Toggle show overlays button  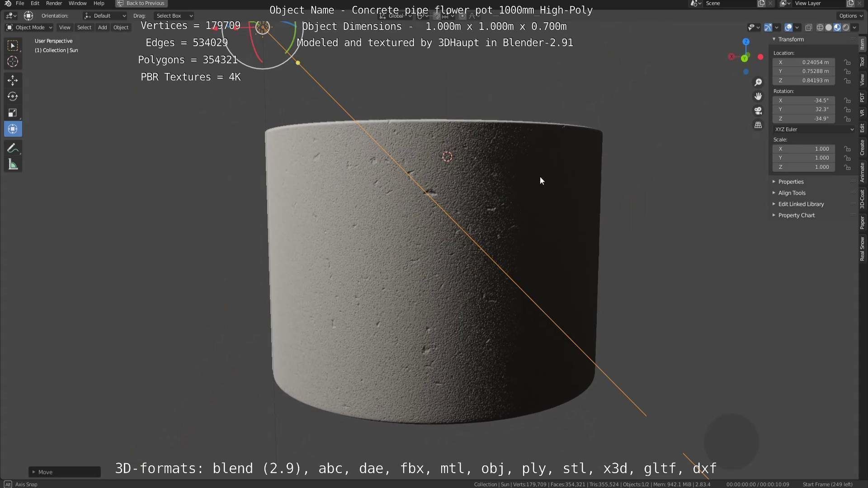tap(788, 28)
